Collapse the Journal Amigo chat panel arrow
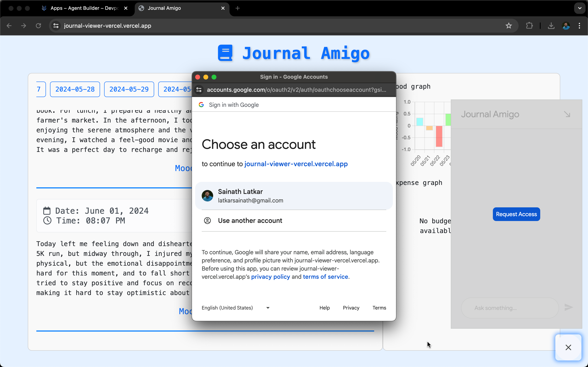Image resolution: width=588 pixels, height=367 pixels. click(x=567, y=114)
